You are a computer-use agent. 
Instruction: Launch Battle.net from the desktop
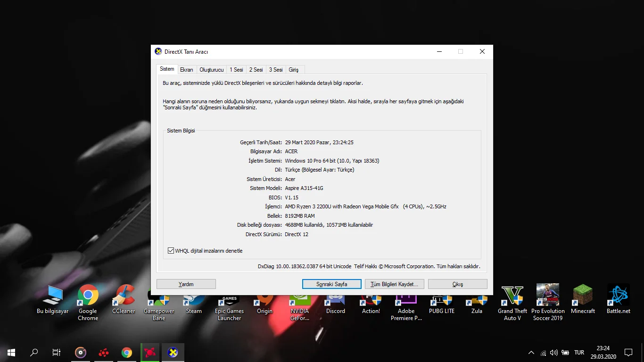[619, 299]
